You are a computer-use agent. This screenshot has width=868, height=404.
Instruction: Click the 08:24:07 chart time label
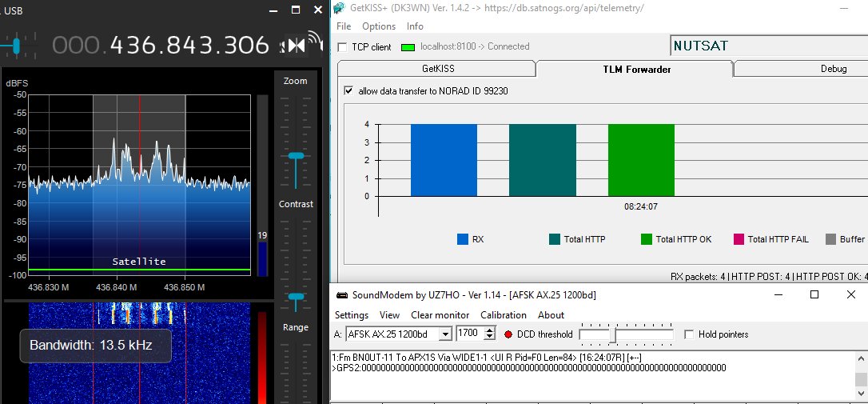641,206
